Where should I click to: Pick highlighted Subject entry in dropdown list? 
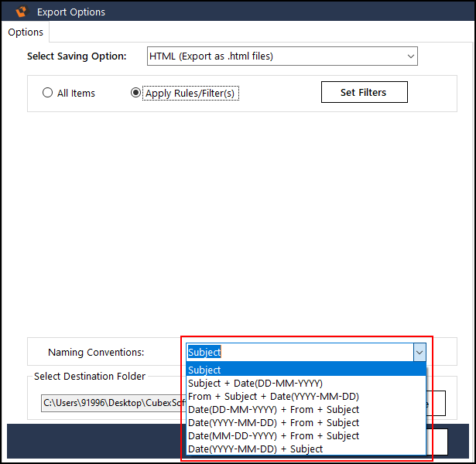(x=306, y=370)
